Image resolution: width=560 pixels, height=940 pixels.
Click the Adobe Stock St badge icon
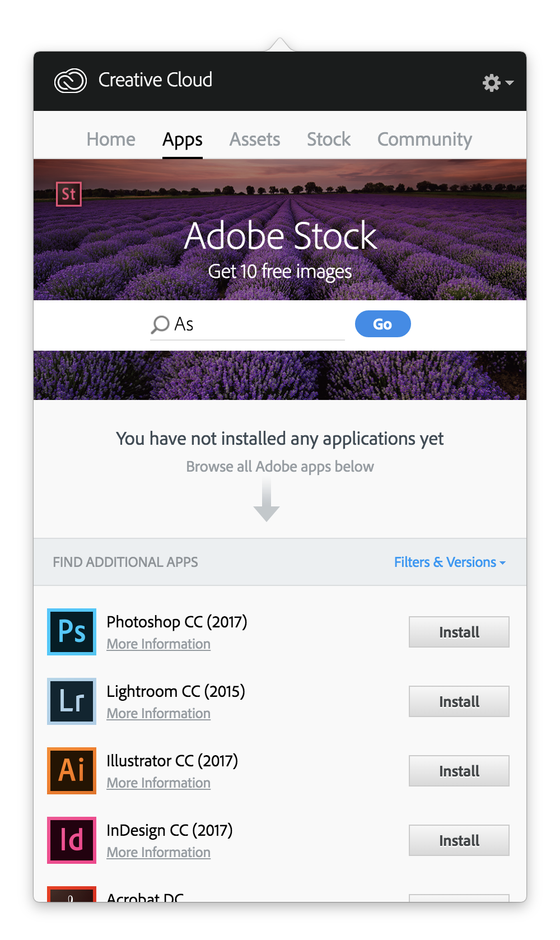click(x=69, y=194)
